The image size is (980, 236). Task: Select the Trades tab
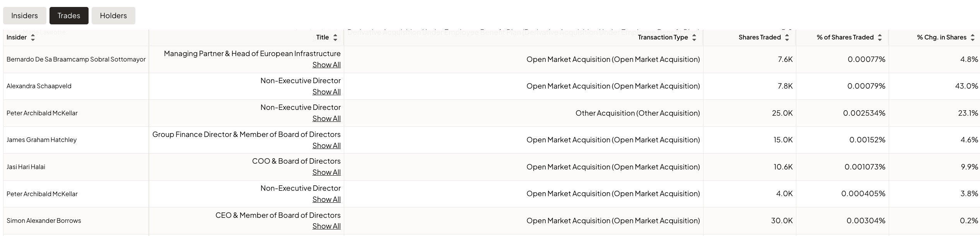tap(69, 15)
